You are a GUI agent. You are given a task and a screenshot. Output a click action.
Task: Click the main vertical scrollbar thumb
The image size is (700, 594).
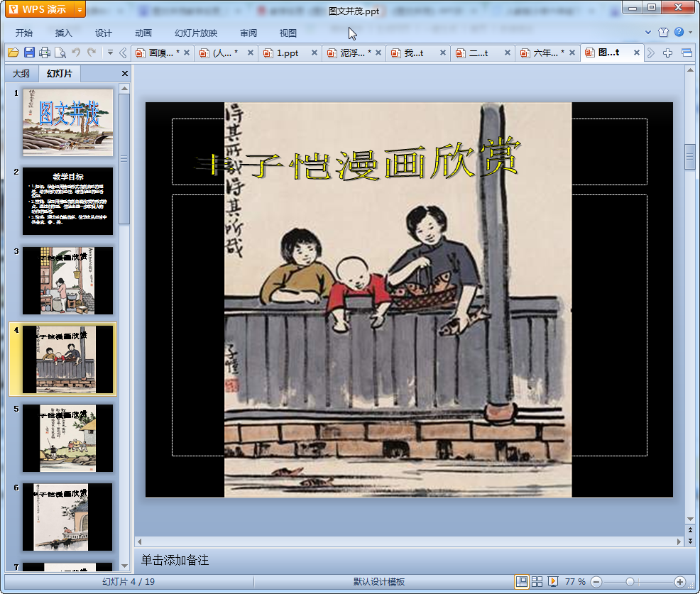pos(690,157)
